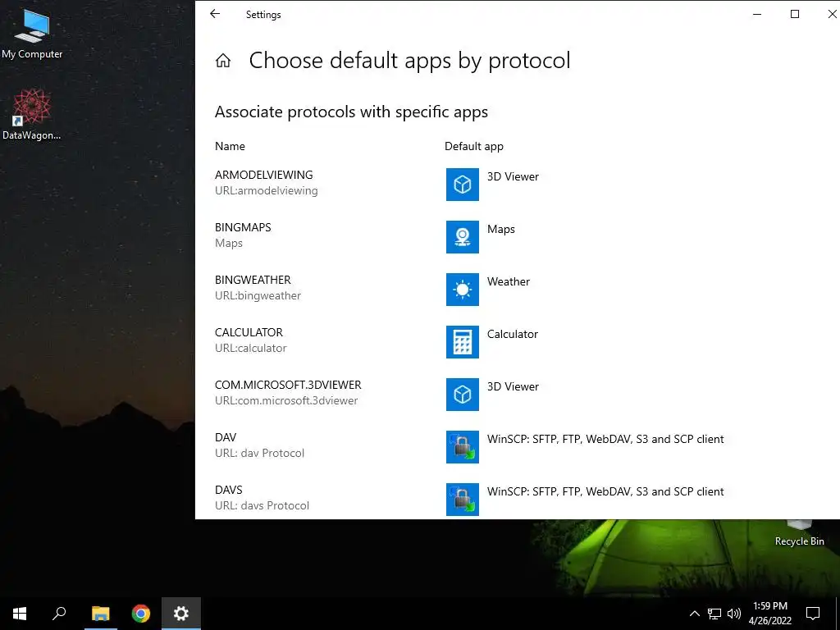
Task: Click the 3D Viewer icon for ARMODELVIEWING
Action: (x=463, y=185)
